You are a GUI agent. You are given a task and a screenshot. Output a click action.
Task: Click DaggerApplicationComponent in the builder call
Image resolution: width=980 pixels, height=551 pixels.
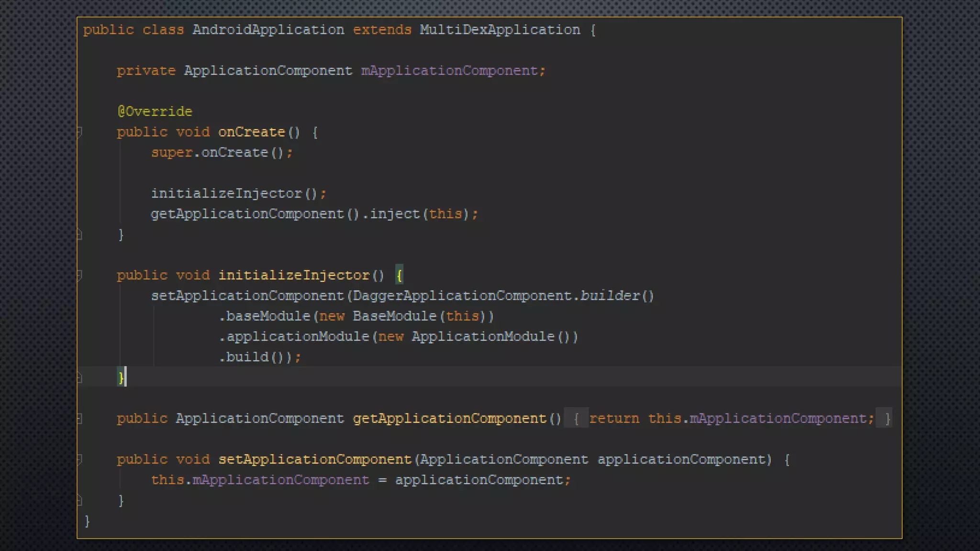coord(462,296)
